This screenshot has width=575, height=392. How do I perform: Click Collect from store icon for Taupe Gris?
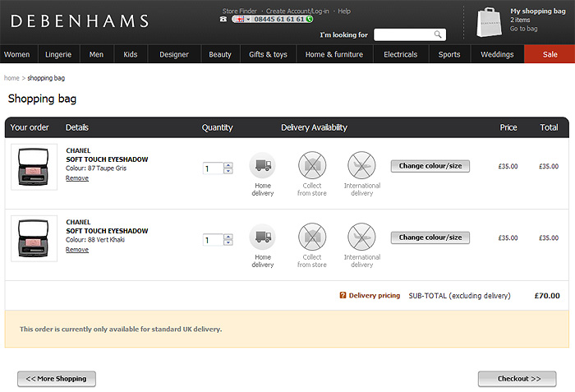(x=312, y=165)
